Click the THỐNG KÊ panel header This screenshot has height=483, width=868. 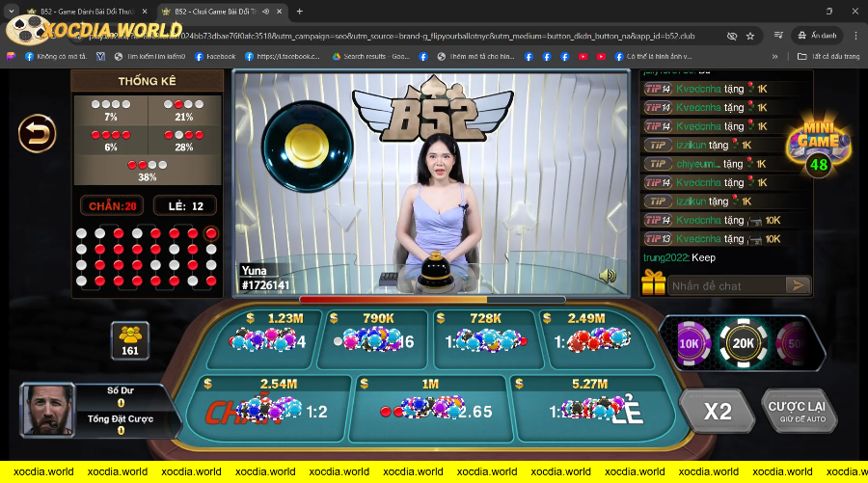[147, 81]
